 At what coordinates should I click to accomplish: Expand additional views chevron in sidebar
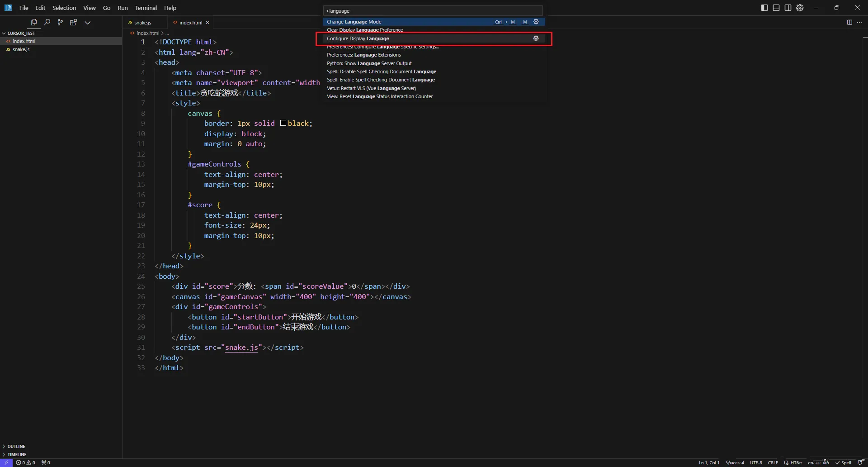[88, 22]
